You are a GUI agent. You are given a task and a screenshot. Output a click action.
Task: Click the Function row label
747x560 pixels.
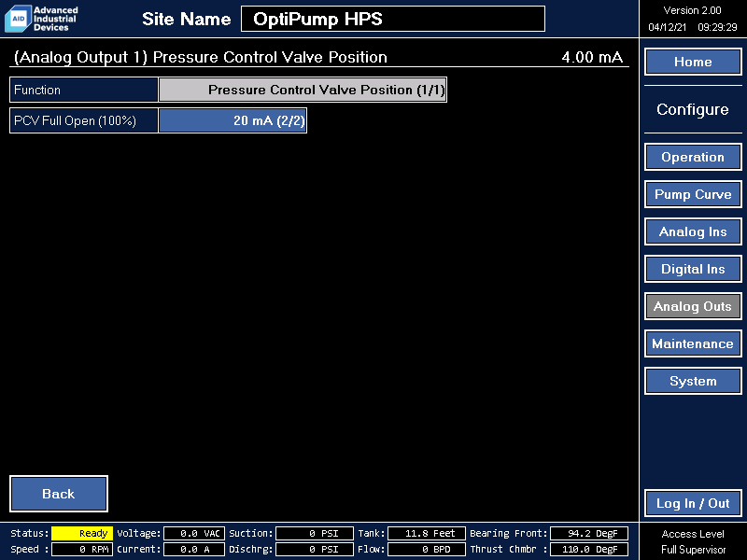click(84, 90)
